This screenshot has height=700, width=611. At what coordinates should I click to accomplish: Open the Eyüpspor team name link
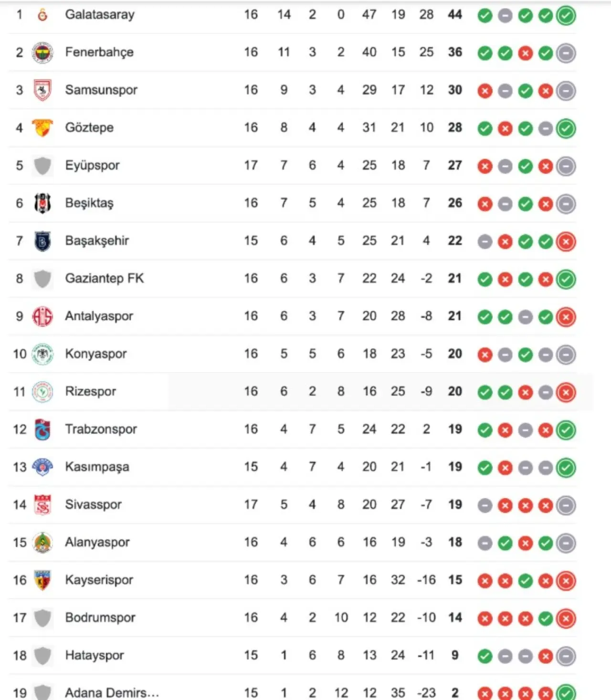click(93, 166)
